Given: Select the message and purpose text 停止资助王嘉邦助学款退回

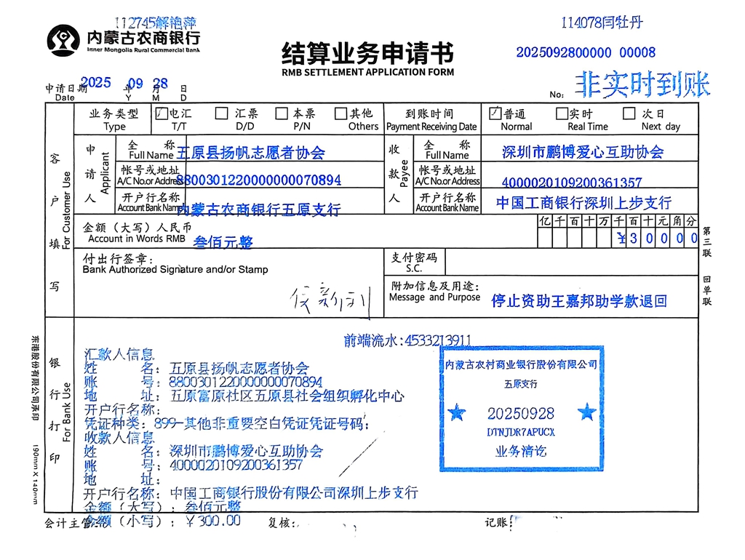Looking at the screenshot, I should click(579, 300).
